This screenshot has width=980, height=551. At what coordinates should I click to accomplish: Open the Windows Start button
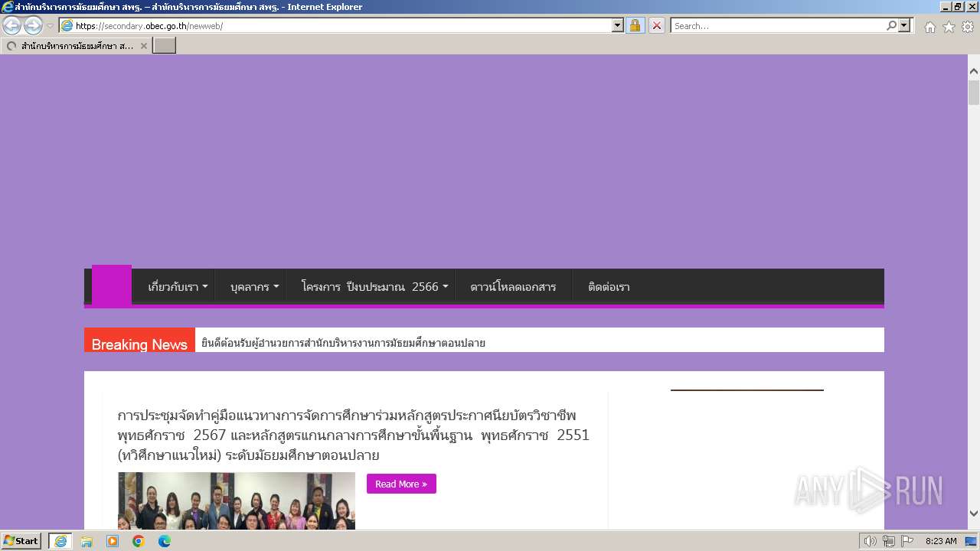coord(21,541)
